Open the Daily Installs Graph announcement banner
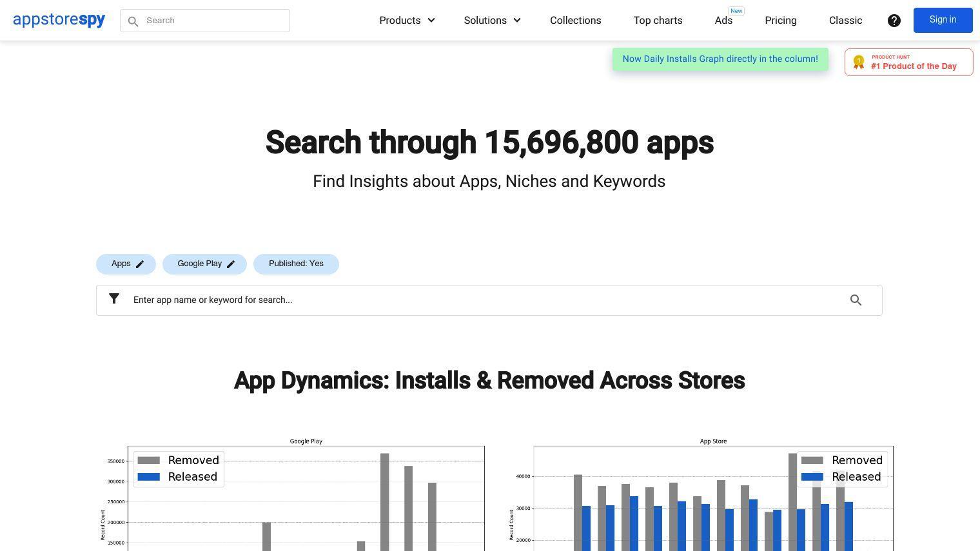 [720, 59]
